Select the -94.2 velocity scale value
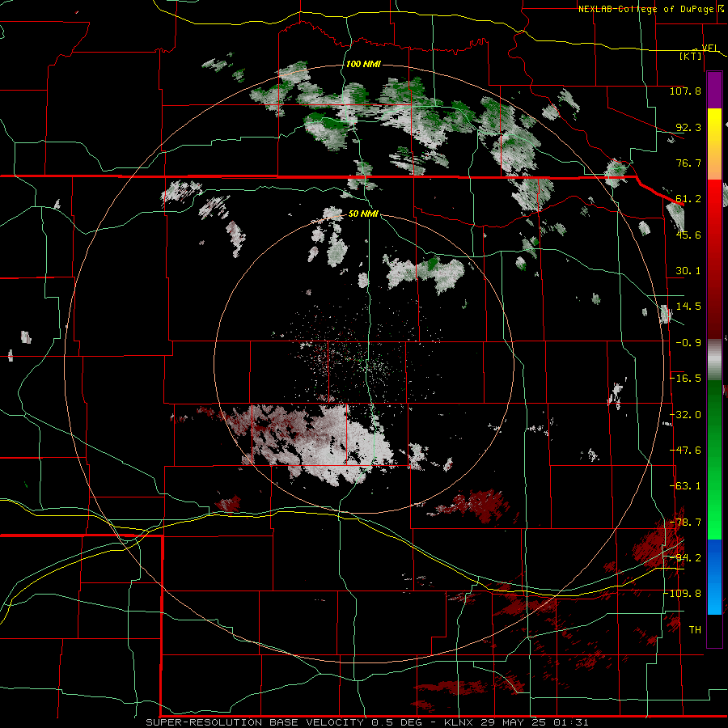This screenshot has width=728, height=728. point(685,558)
